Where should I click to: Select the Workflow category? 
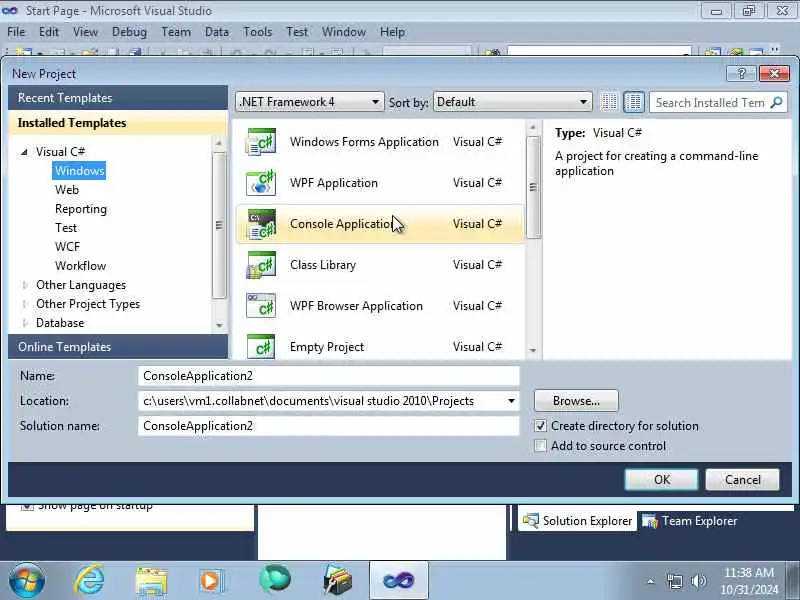(x=81, y=266)
